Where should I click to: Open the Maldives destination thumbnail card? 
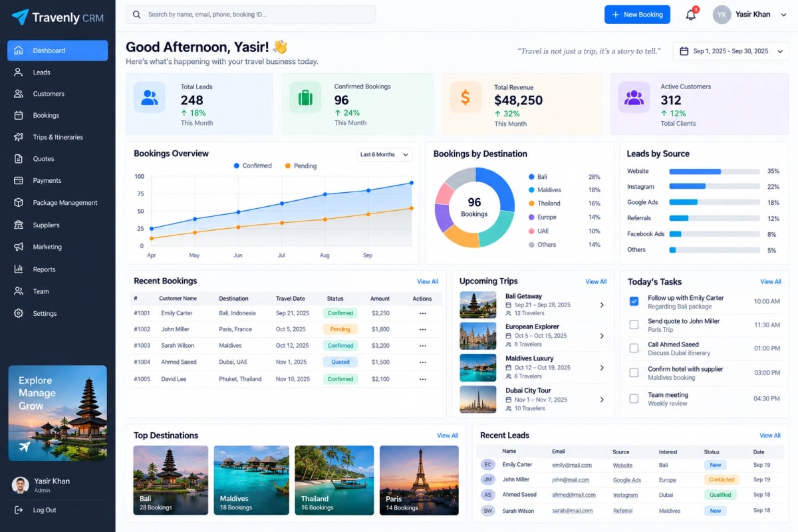[x=251, y=480]
